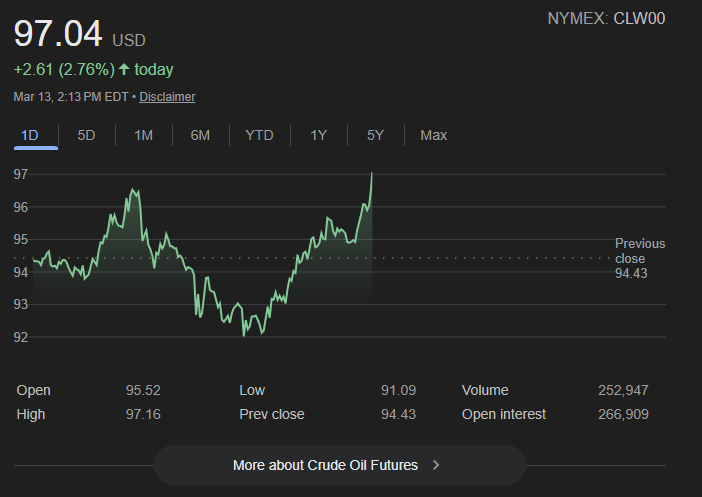Open More about Crude Oil Futures
This screenshot has width=702, height=497.
[x=340, y=465]
